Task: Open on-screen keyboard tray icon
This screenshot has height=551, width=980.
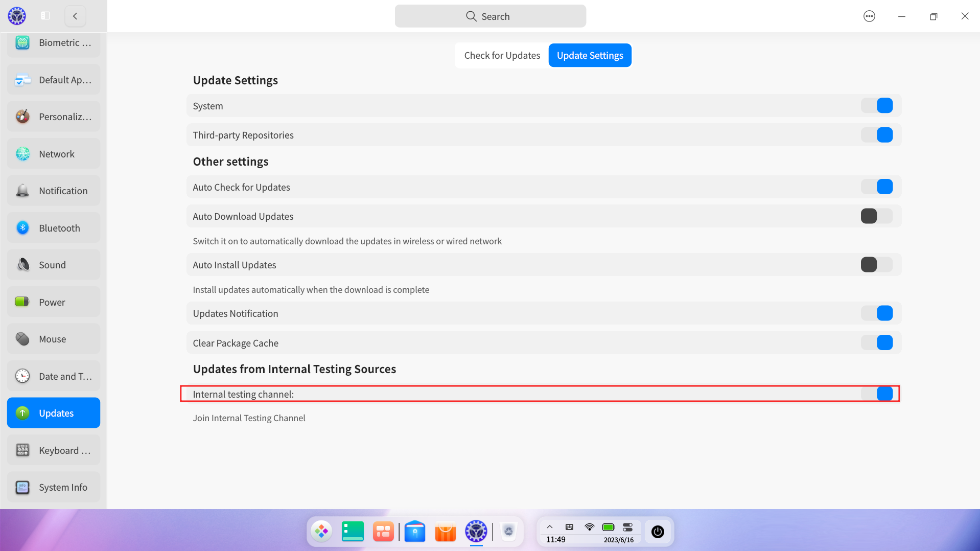Action: point(569,527)
